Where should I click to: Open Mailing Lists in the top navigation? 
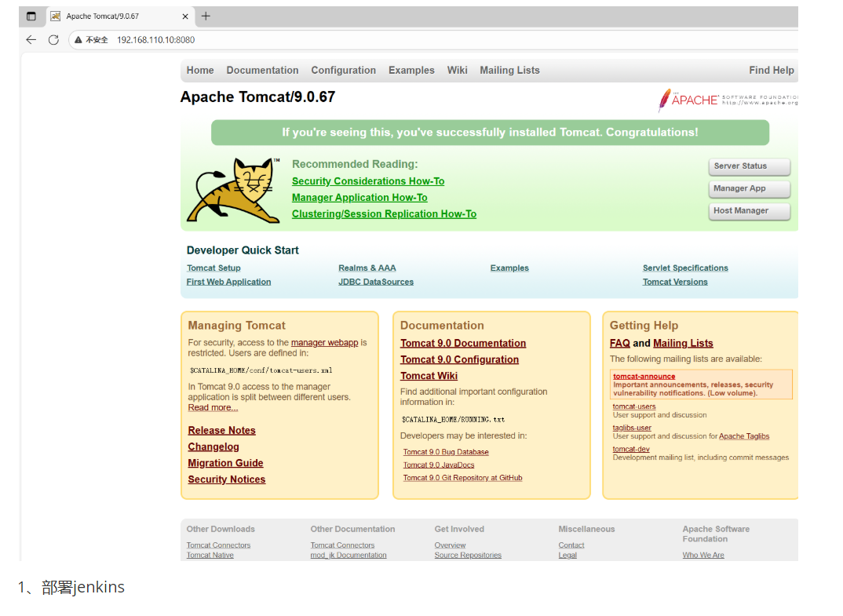pos(509,71)
